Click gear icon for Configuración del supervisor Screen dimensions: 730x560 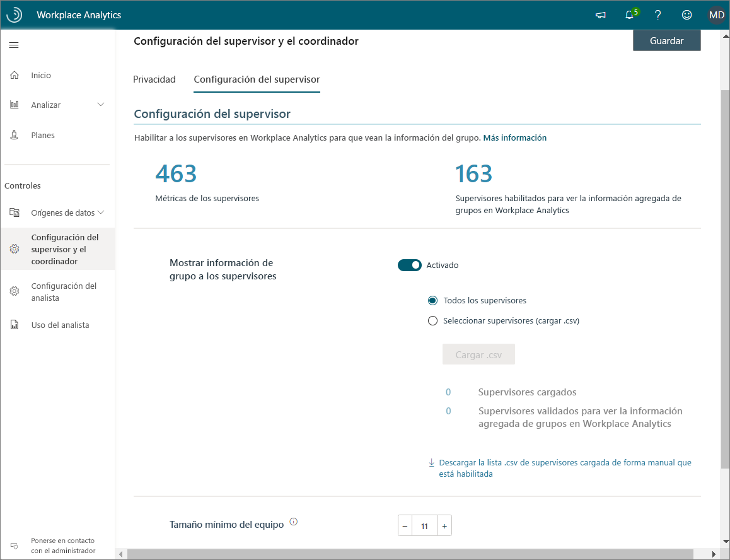[14, 249]
